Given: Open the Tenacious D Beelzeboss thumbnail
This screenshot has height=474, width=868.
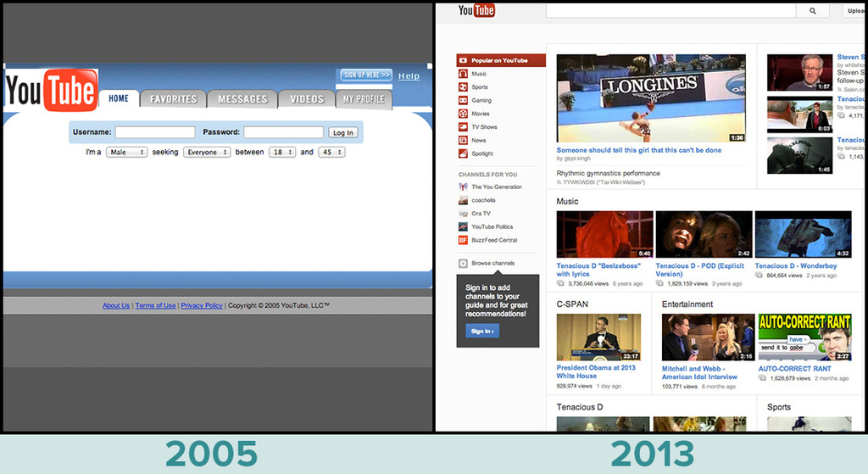Looking at the screenshot, I should point(604,234).
